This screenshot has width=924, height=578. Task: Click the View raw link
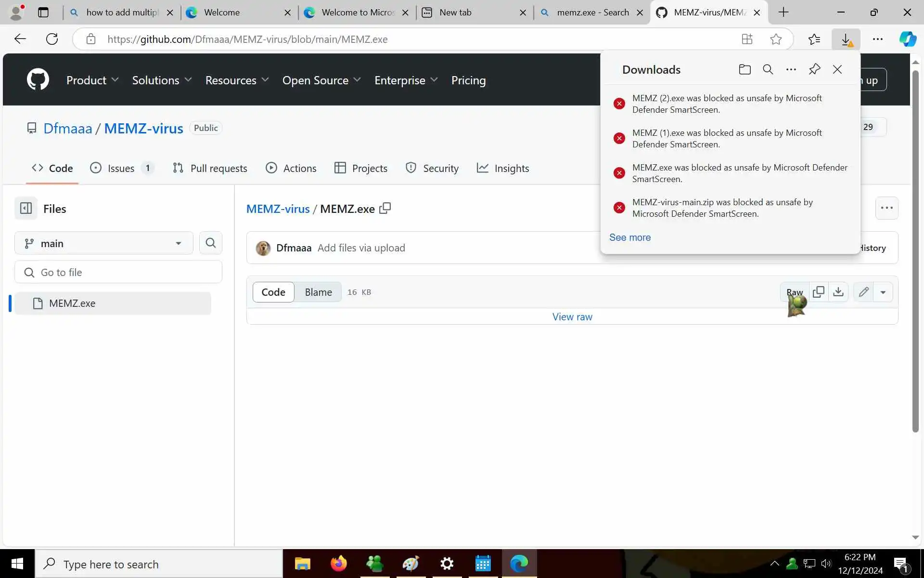point(572,317)
